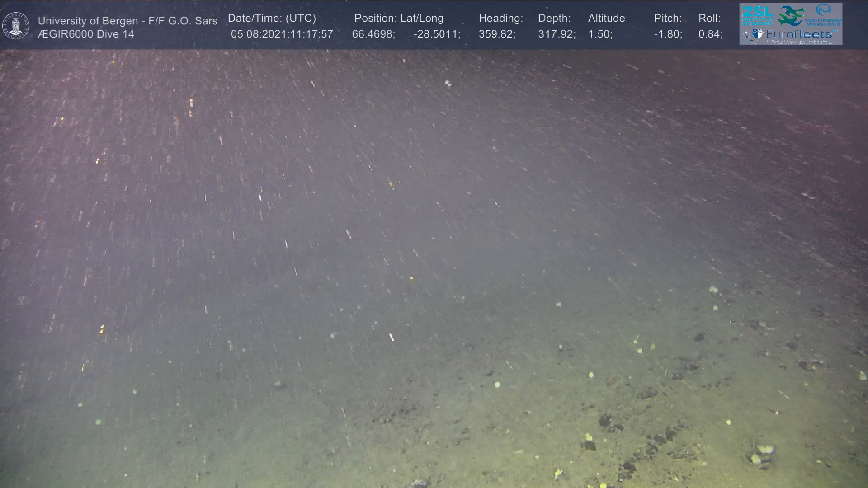Click the Eurofleets+ ship emblem
Image resolution: width=868 pixels, height=488 pixels.
[754, 35]
